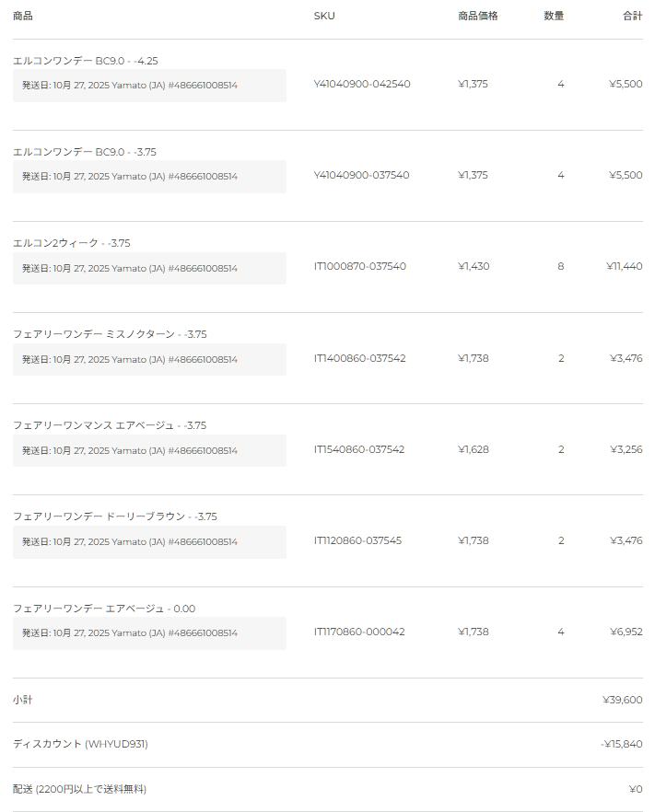The width and height of the screenshot is (655, 812).
Task: Click tracking number for フェアリーワンデー エアベージュ 0.00
Action: click(203, 632)
